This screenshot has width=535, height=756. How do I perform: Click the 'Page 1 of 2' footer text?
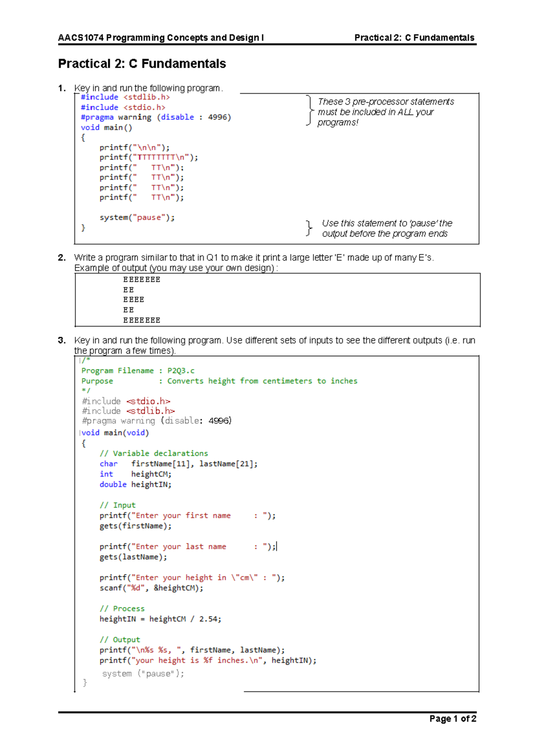(453, 719)
